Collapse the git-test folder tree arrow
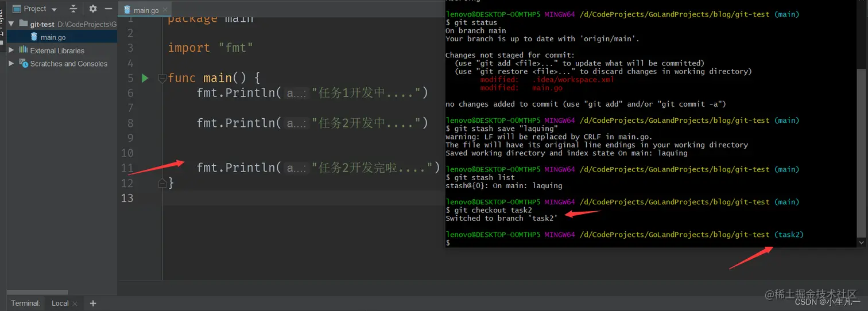 click(x=11, y=24)
